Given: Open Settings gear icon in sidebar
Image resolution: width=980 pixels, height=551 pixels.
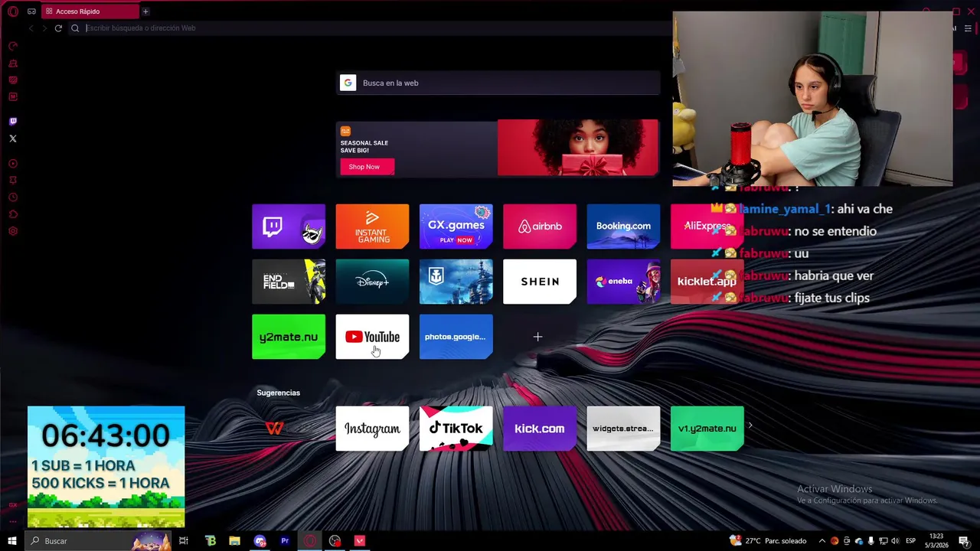Looking at the screenshot, I should coord(13,231).
